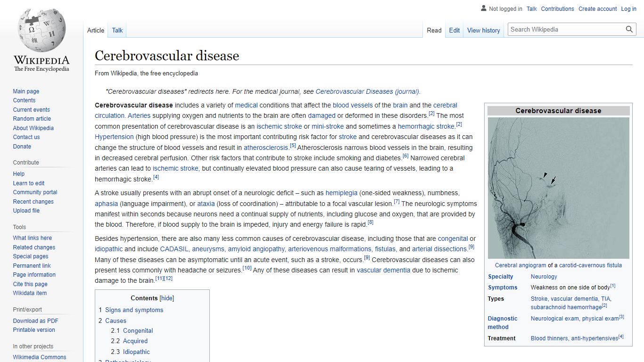644x362 pixels.
Task: Click Download as PDF
Action: point(36,321)
